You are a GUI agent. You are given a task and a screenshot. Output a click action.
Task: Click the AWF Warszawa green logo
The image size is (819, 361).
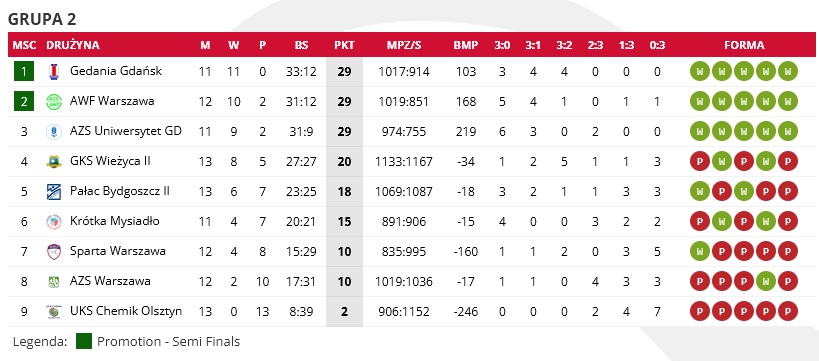tap(53, 101)
